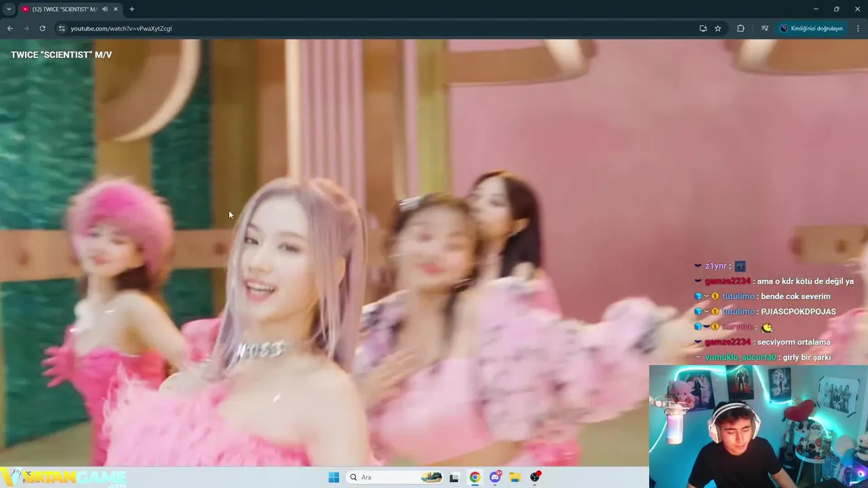Viewport: 868px width, 488px height.
Task: Focus the youtube.com address bar URL
Action: point(121,28)
